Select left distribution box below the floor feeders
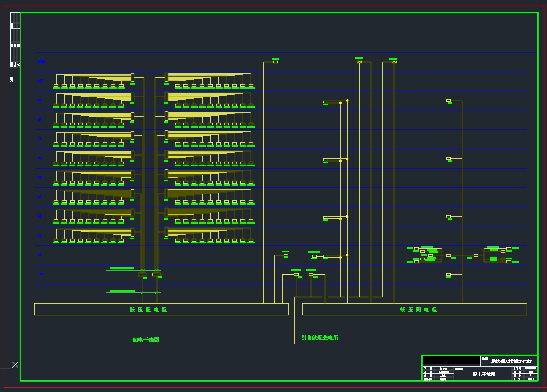Screen dimensions: 547x392 click(x=142, y=275)
